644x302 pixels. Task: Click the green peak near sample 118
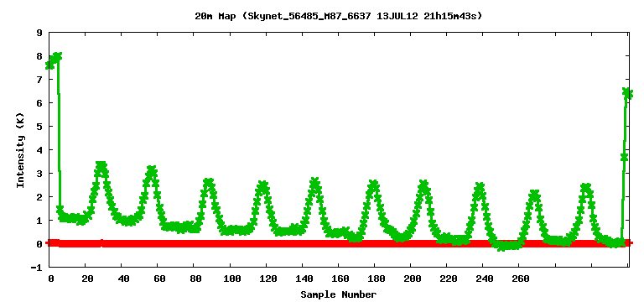[262, 185]
